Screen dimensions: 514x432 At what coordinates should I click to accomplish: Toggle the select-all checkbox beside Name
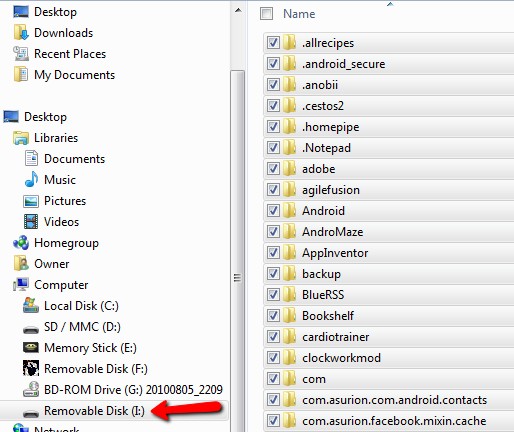[x=266, y=14]
